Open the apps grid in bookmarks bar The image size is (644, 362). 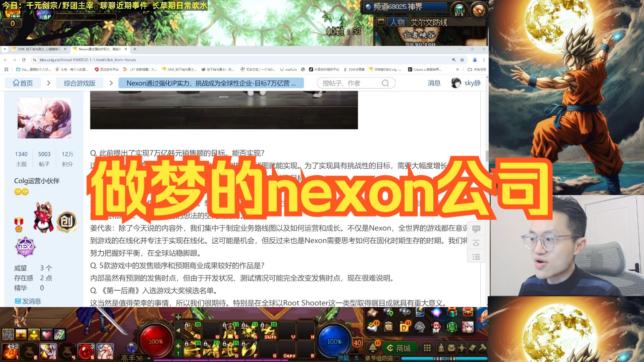pyautogui.click(x=6, y=69)
